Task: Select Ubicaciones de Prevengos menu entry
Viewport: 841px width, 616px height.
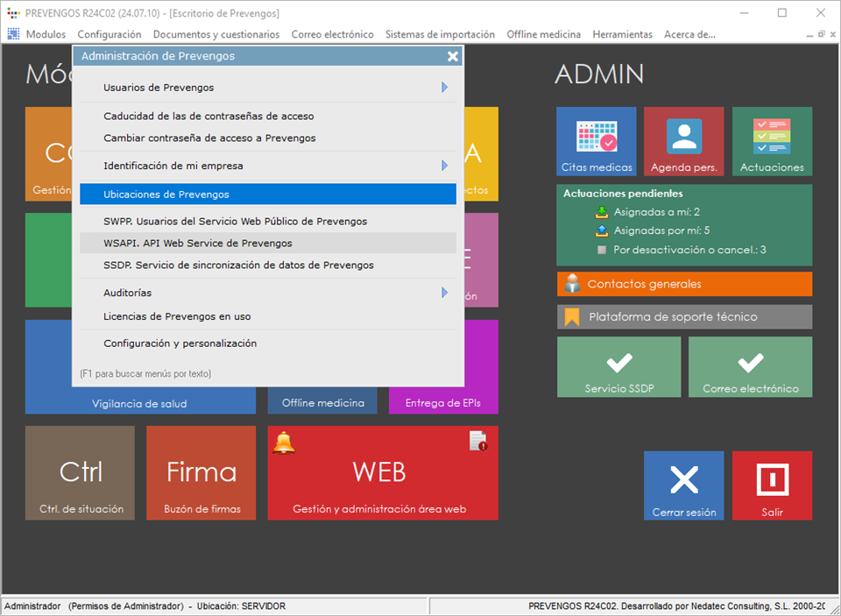Action: 267,195
